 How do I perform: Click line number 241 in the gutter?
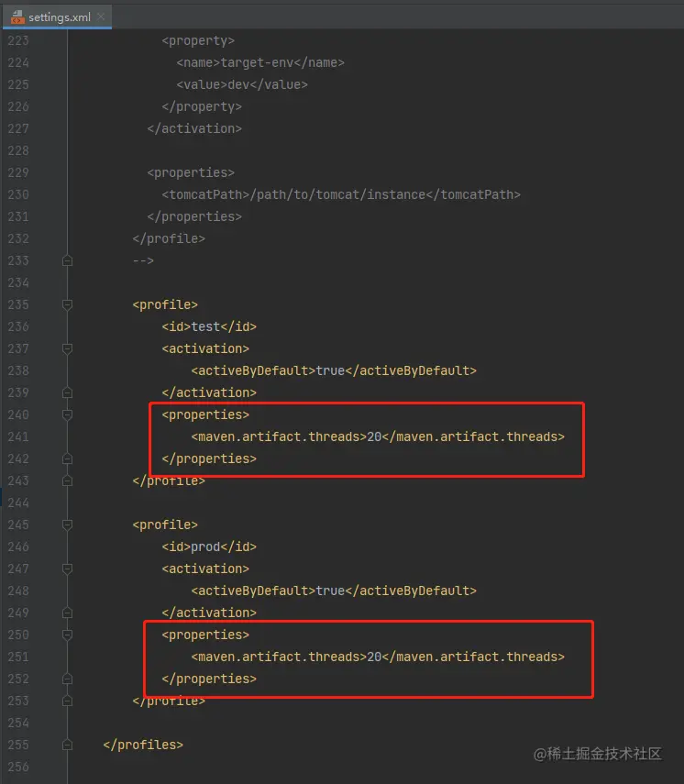click(x=18, y=436)
